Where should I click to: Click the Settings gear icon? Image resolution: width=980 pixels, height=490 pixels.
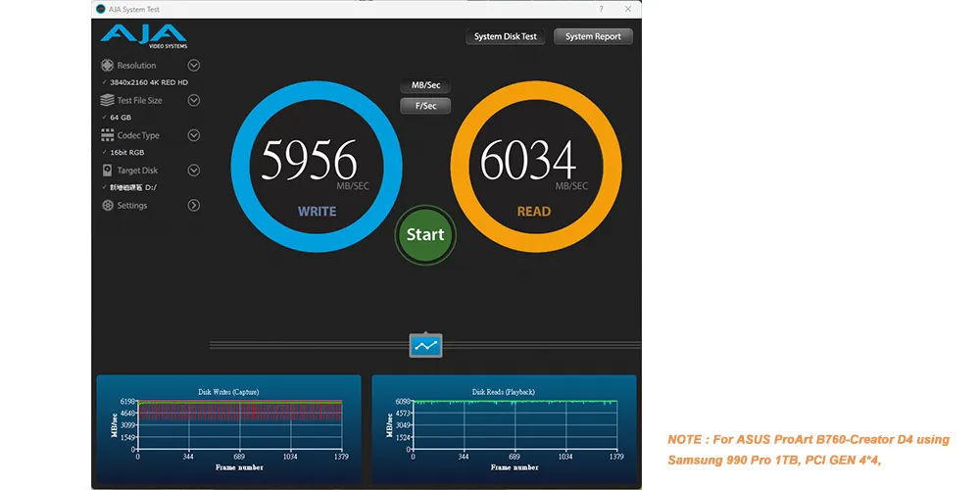108,206
